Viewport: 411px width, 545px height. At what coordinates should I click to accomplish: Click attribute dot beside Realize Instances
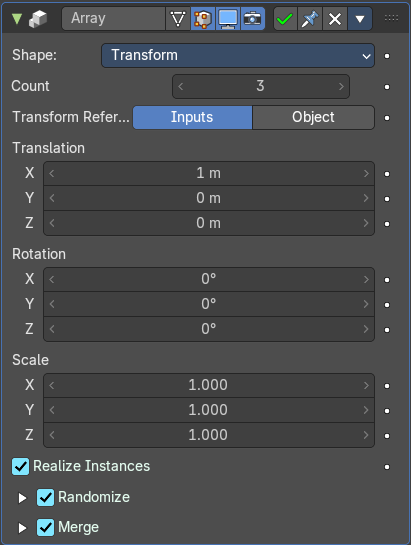(387, 467)
